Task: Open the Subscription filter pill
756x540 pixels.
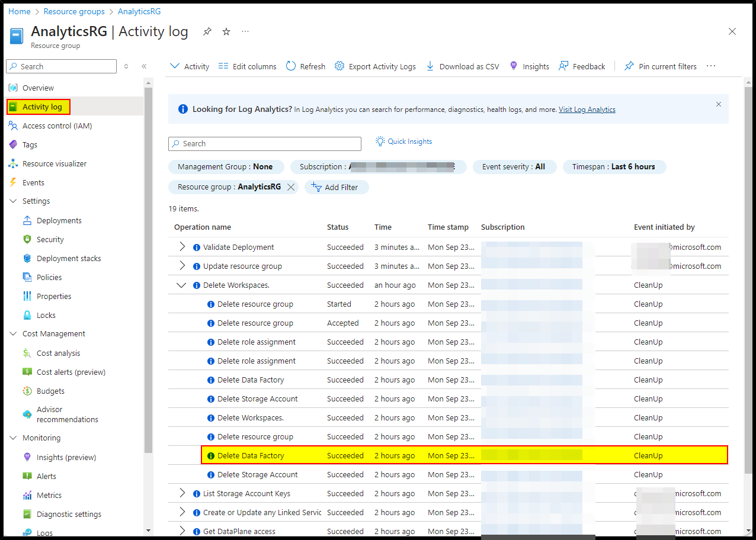Action: click(x=378, y=167)
